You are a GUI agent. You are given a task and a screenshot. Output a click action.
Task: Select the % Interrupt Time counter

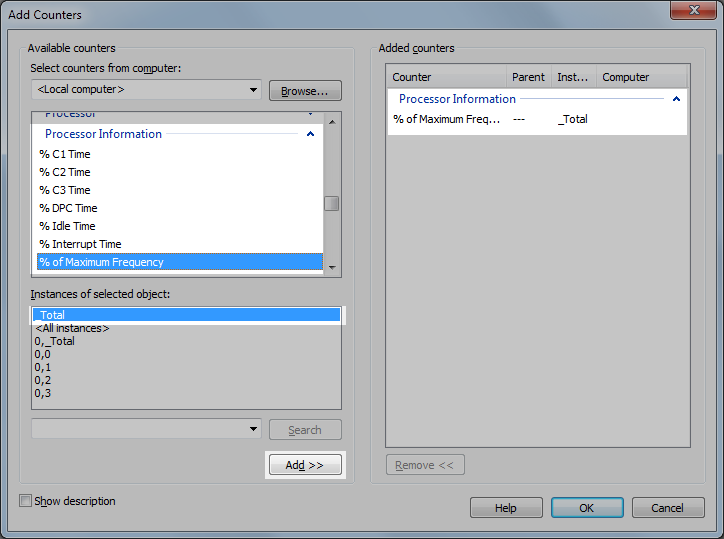[x=80, y=244]
